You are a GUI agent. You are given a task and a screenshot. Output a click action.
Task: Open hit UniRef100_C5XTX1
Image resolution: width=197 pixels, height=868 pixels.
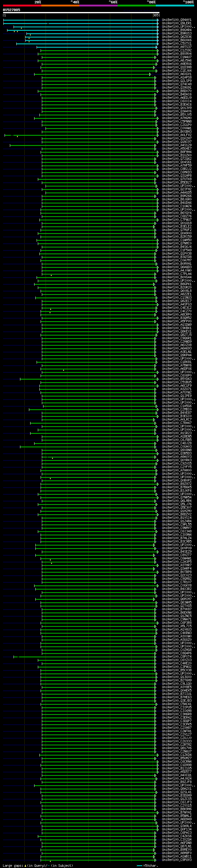177,43
